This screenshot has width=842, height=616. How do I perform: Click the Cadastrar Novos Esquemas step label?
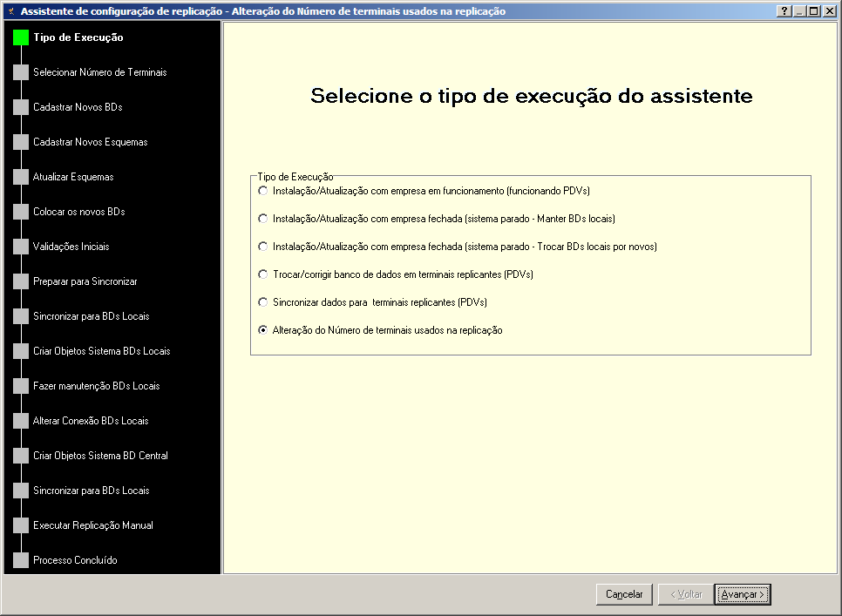90,142
